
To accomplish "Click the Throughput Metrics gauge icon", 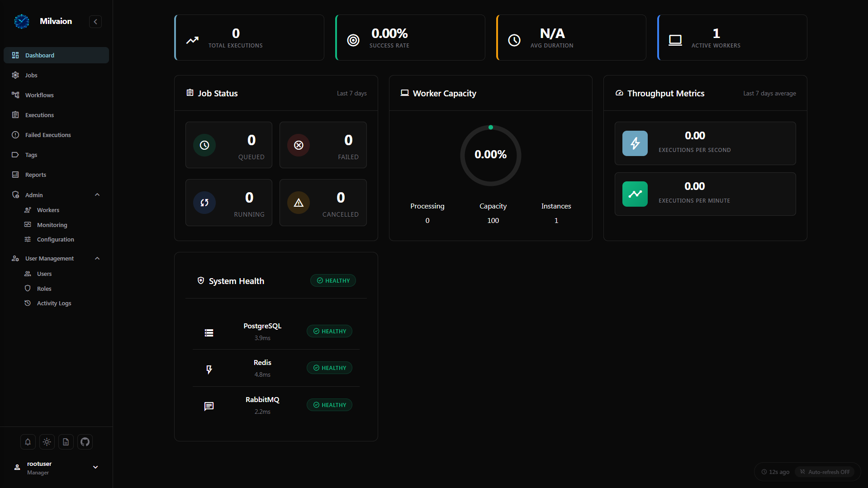I will coord(619,93).
